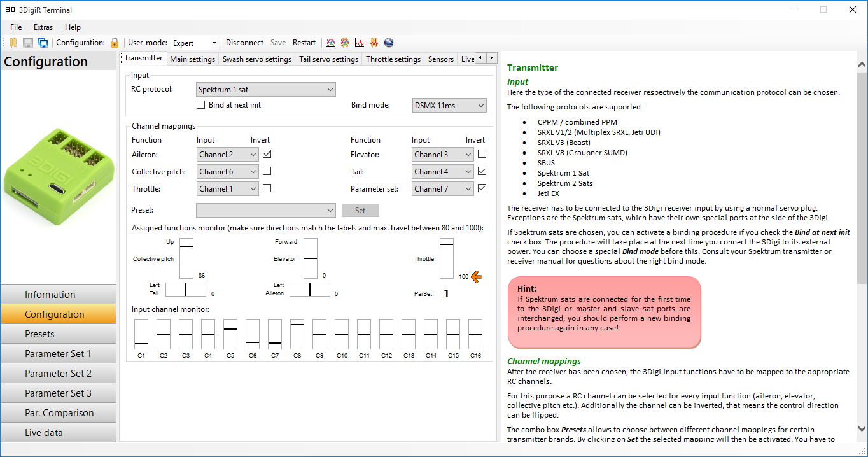This screenshot has width=868, height=457.
Task: Switch to Throttle settings tab
Action: (x=393, y=59)
